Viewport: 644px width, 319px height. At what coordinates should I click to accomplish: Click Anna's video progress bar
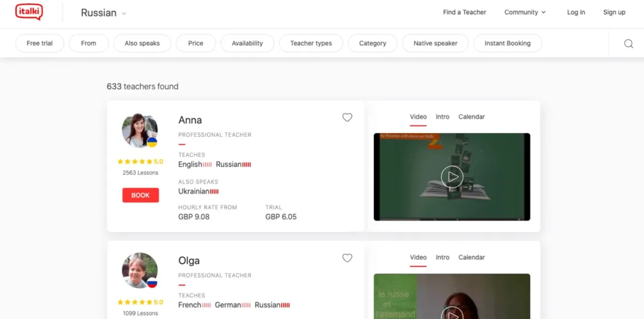pos(452,219)
